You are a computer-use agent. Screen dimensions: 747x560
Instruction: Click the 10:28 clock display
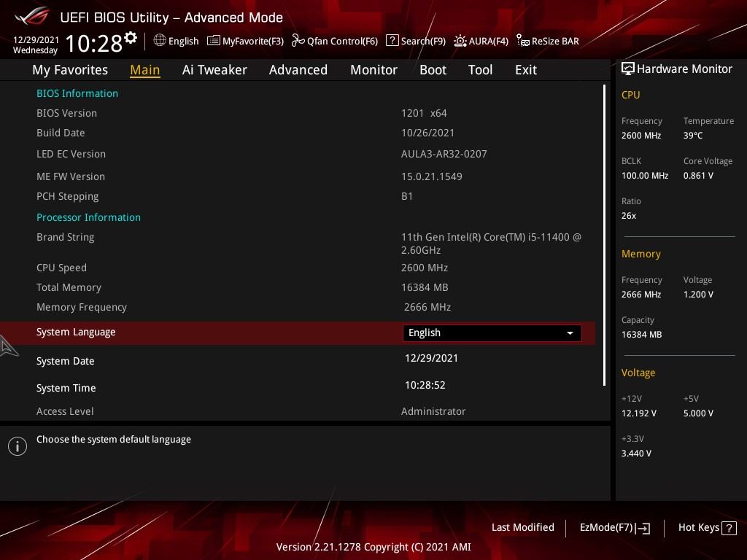pos(94,44)
